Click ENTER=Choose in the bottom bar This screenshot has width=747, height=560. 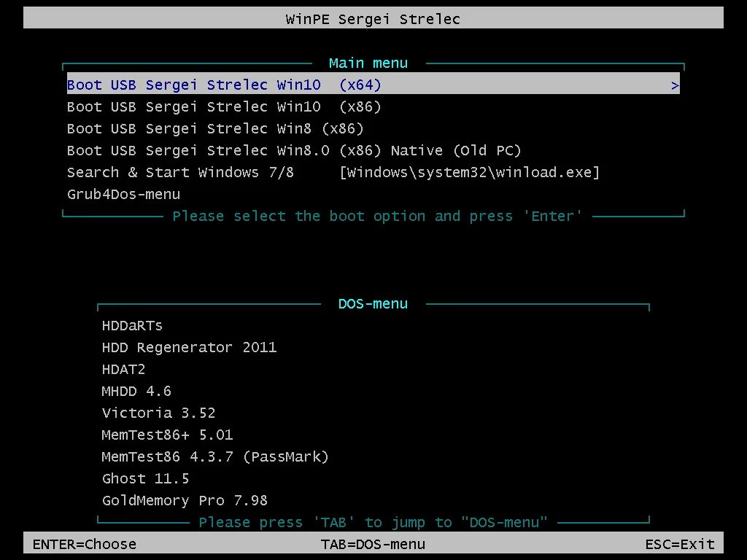pos(85,544)
